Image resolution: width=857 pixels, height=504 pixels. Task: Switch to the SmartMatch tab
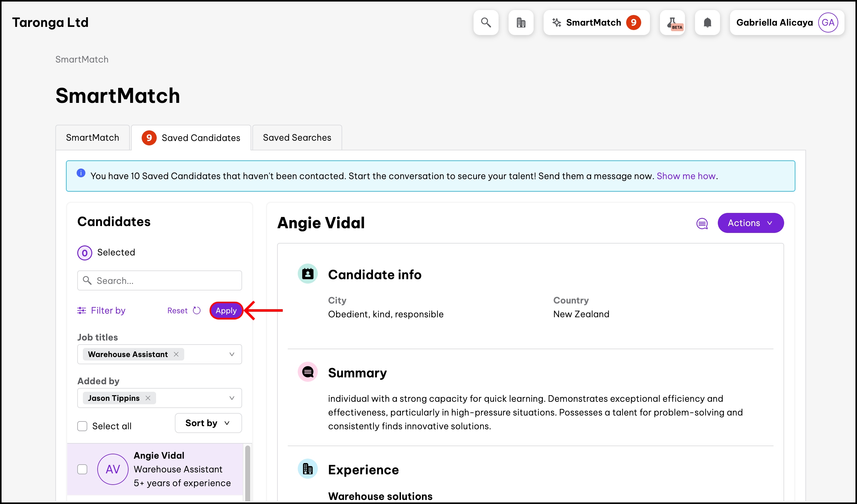click(93, 138)
